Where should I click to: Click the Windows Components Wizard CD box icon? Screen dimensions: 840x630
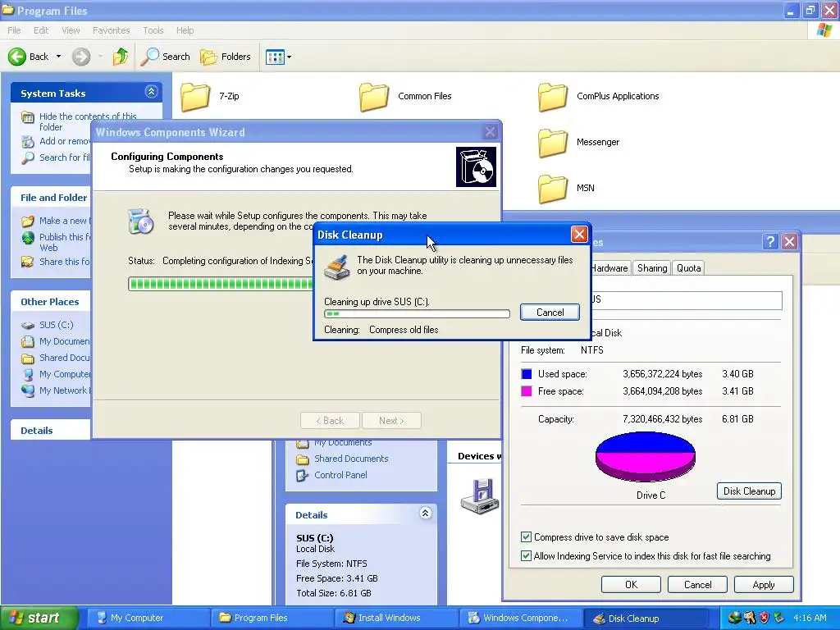(x=476, y=167)
